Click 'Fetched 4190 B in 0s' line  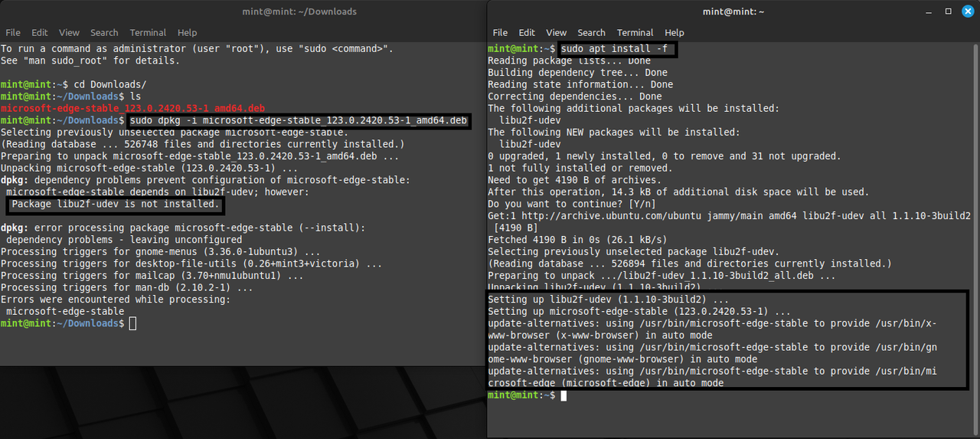[577, 240]
